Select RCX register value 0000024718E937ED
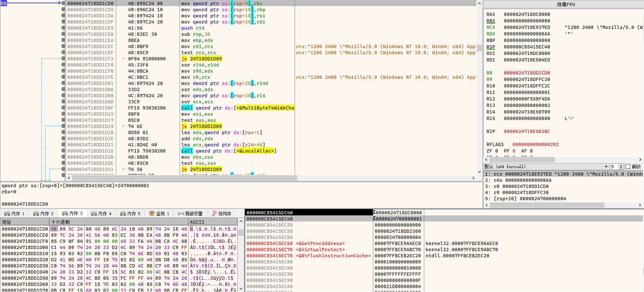Screen dimensions: 644x292 click(x=527, y=27)
